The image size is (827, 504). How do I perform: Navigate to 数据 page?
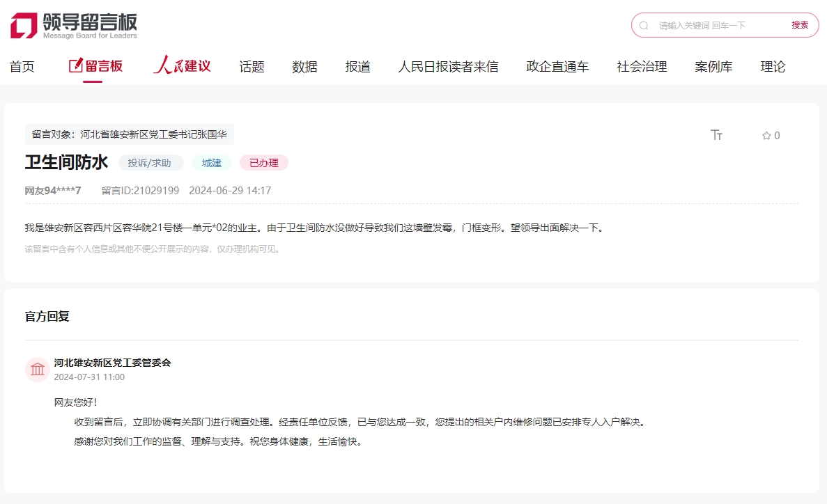pyautogui.click(x=304, y=67)
